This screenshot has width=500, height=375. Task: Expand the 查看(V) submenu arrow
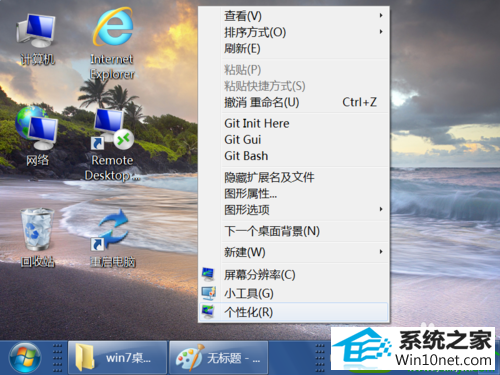point(381,15)
